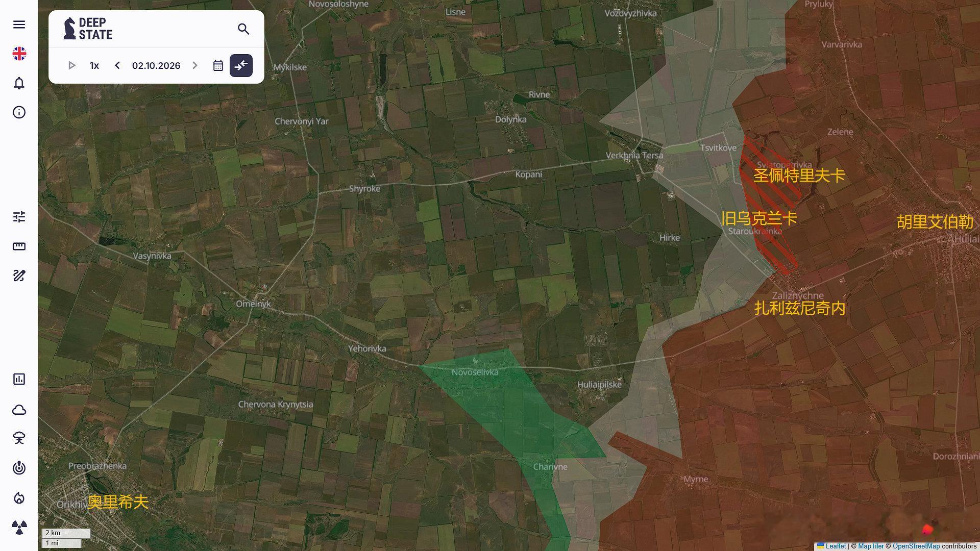Click the Omelnyk village label
The image size is (980, 551).
pyautogui.click(x=253, y=304)
